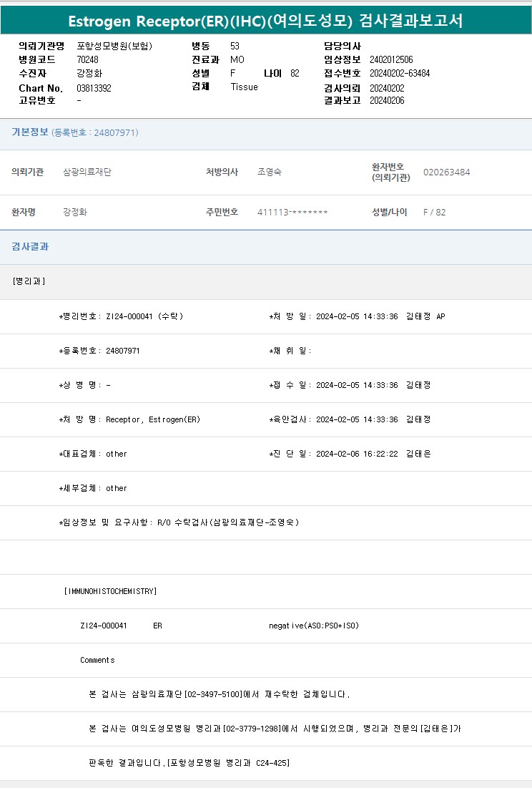
Task: Click the 임상정보 value 2402012506
Action: (391, 59)
